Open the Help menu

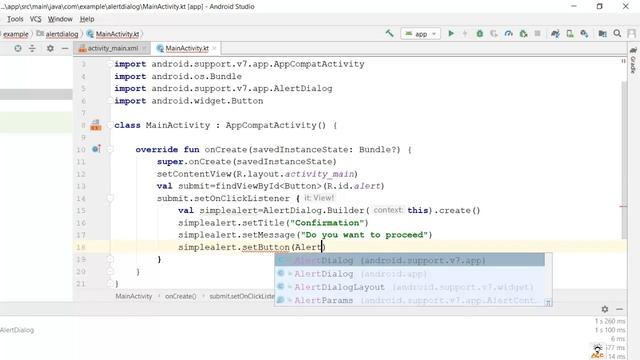click(87, 19)
